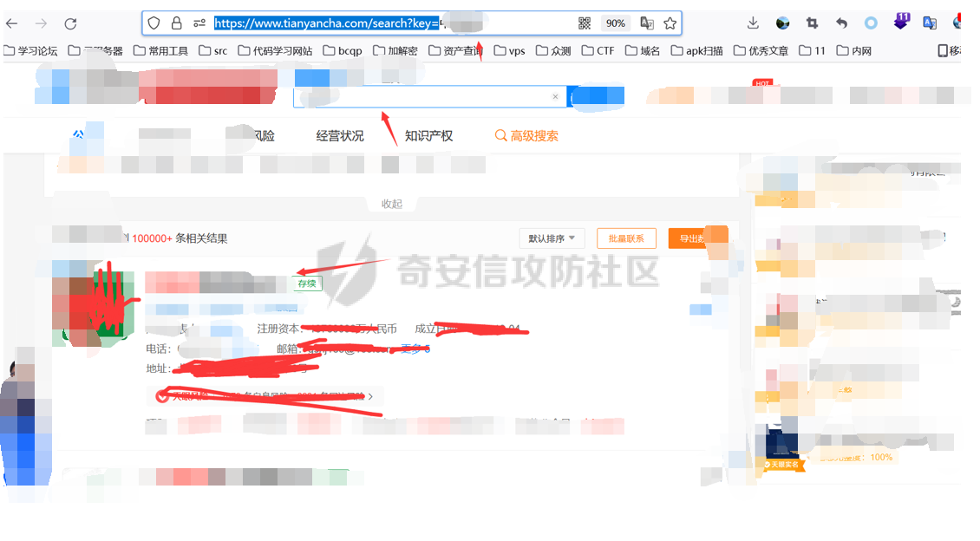Click the 批量联系 button
This screenshot has width=980, height=541.
626,238
